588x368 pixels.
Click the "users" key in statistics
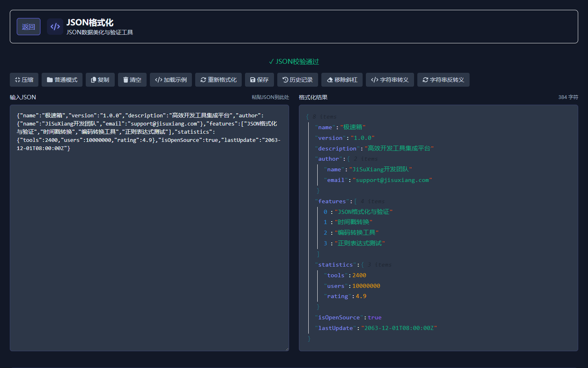(x=336, y=286)
